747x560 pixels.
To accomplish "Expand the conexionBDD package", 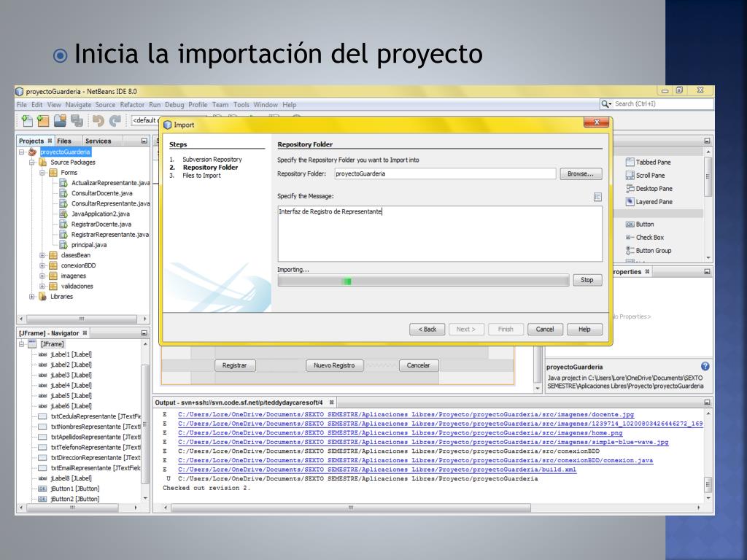I will click(x=42, y=265).
